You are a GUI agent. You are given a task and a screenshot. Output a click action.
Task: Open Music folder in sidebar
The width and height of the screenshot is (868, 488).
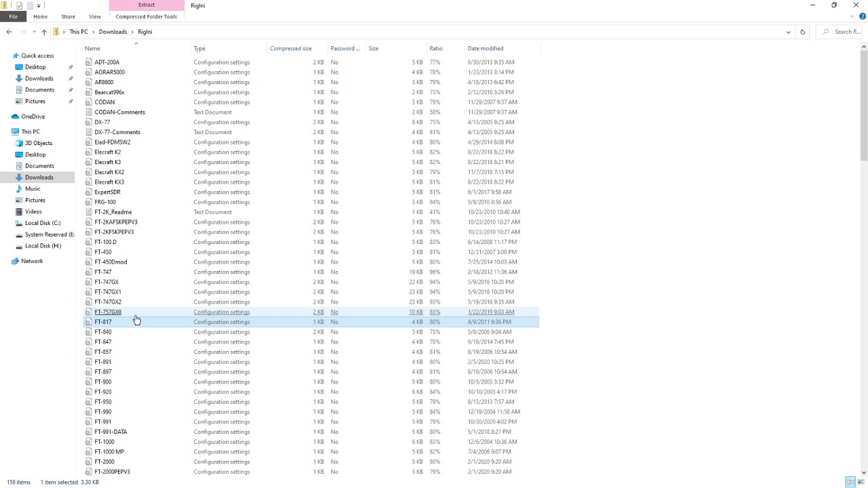tap(33, 189)
